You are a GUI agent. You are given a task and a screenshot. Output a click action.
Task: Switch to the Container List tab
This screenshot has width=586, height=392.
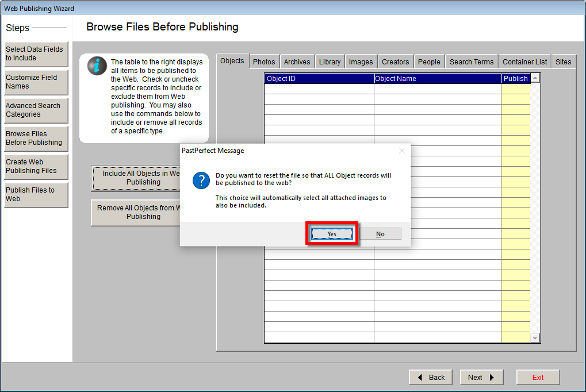(524, 62)
